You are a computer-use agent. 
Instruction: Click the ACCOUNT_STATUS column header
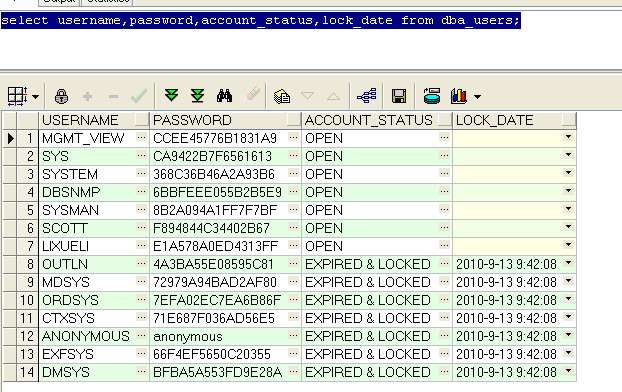coord(369,120)
